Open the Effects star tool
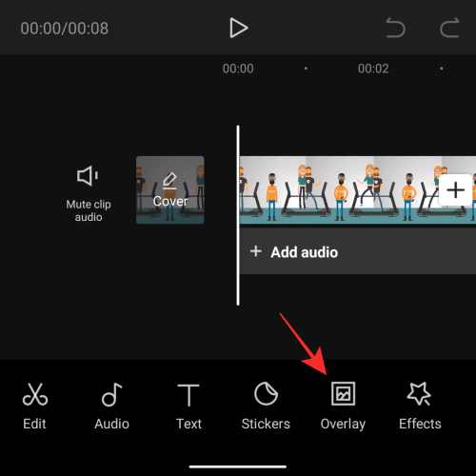Viewport: 476px width, 476px height. click(x=420, y=407)
